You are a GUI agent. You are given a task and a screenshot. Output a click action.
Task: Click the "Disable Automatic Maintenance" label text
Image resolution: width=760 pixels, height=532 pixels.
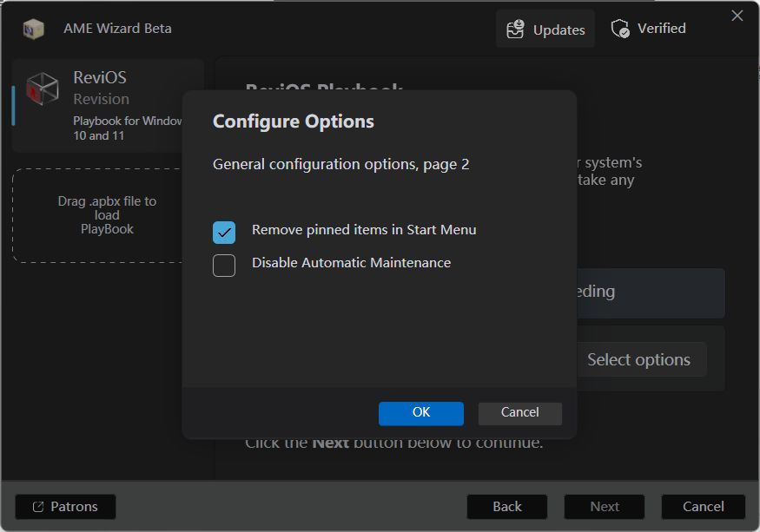click(x=351, y=262)
